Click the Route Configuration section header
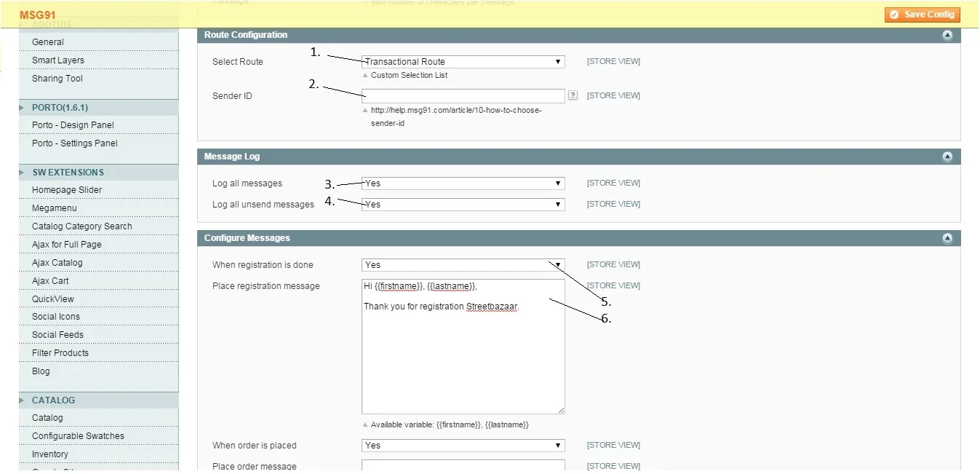 [579, 35]
